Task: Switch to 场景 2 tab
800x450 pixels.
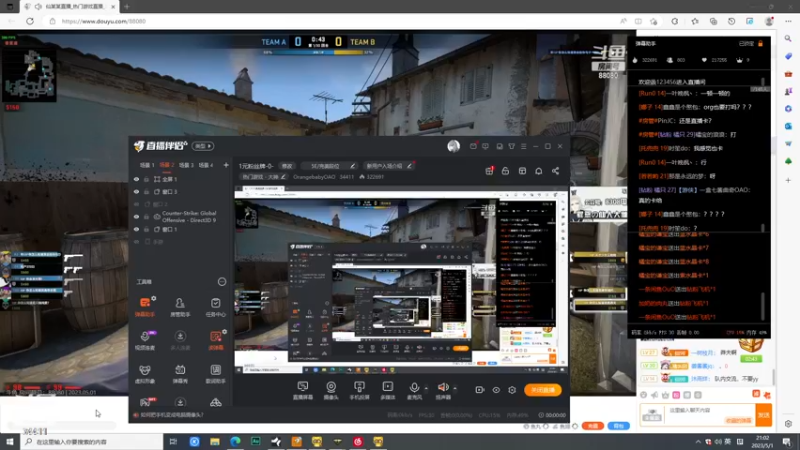Action: point(167,165)
